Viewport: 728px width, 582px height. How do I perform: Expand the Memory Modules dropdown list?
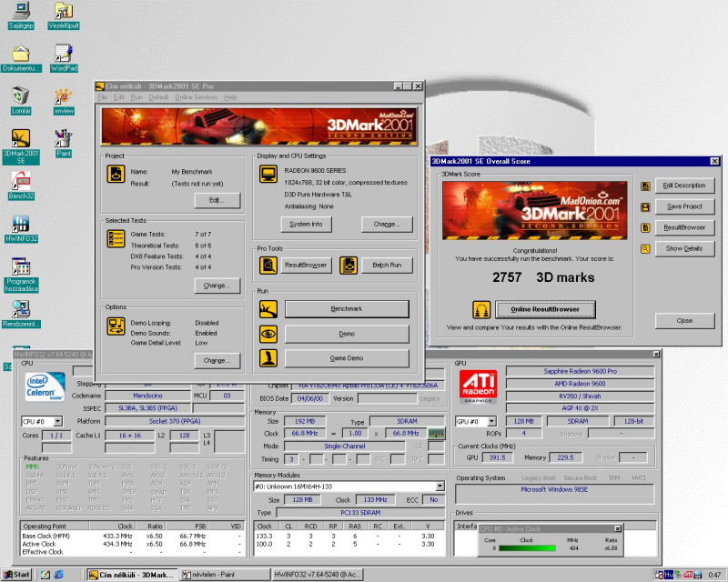coord(440,487)
